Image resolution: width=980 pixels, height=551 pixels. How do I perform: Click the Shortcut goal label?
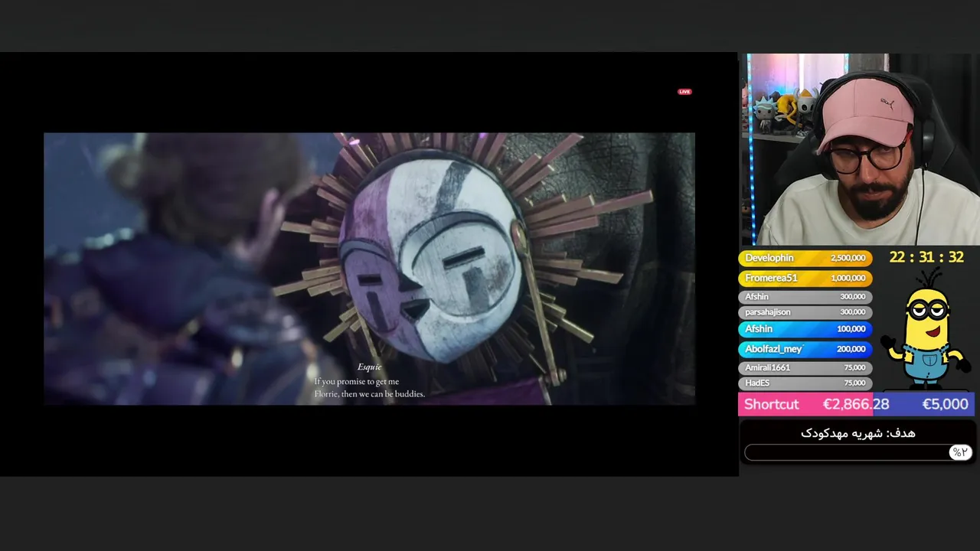tap(771, 404)
